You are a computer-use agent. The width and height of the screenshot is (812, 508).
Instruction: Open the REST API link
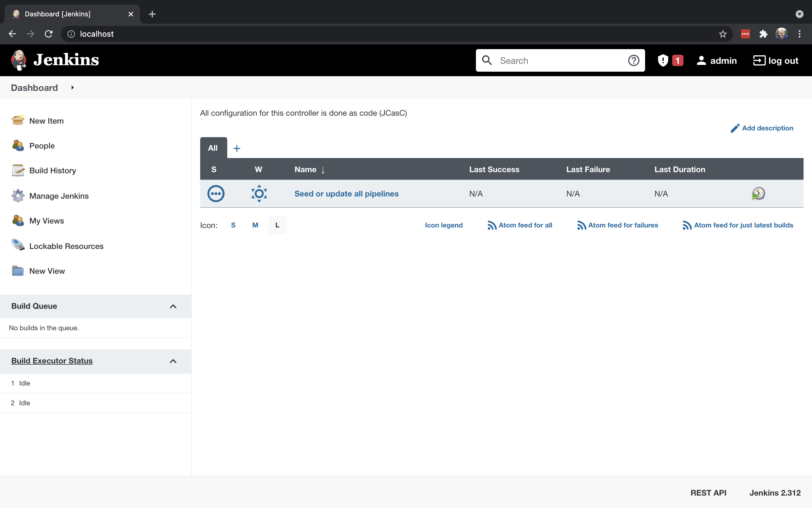(x=708, y=492)
